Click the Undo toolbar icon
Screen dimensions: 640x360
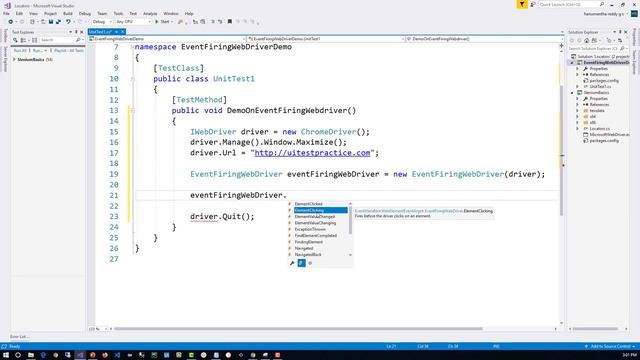click(x=68, y=22)
